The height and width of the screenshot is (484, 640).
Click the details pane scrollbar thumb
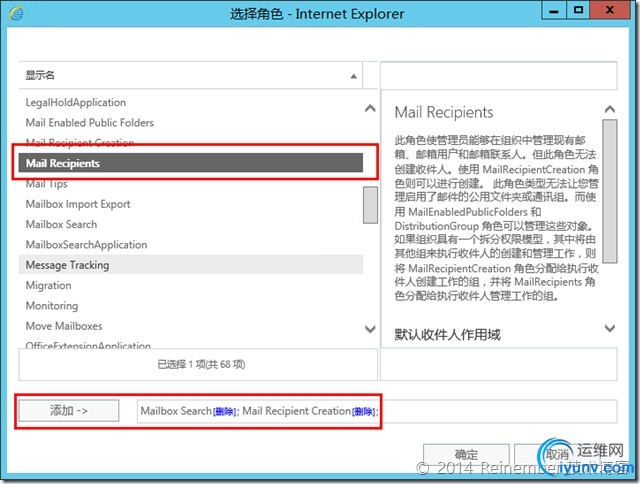tap(610, 191)
